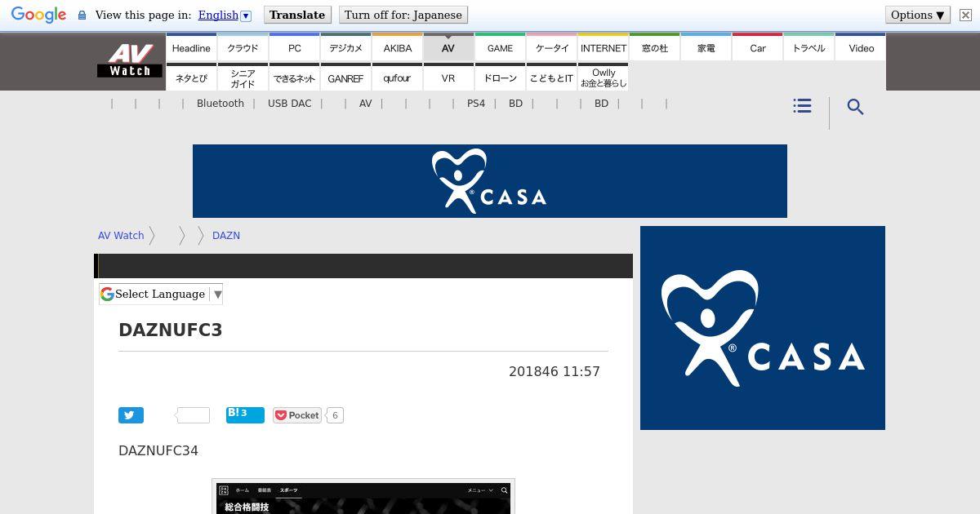The width and height of the screenshot is (980, 514).
Task: Open the qufour tab
Action: click(397, 78)
